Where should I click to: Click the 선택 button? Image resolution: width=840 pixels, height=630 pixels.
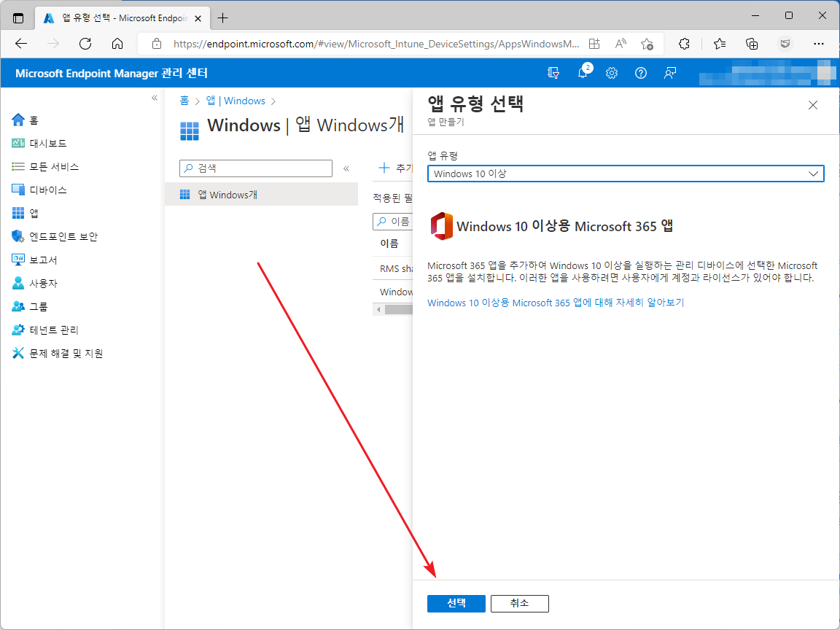tap(456, 603)
